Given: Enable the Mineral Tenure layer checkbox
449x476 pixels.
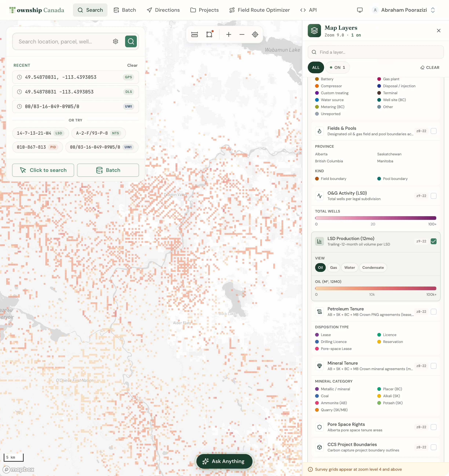Looking at the screenshot, I should tap(434, 366).
